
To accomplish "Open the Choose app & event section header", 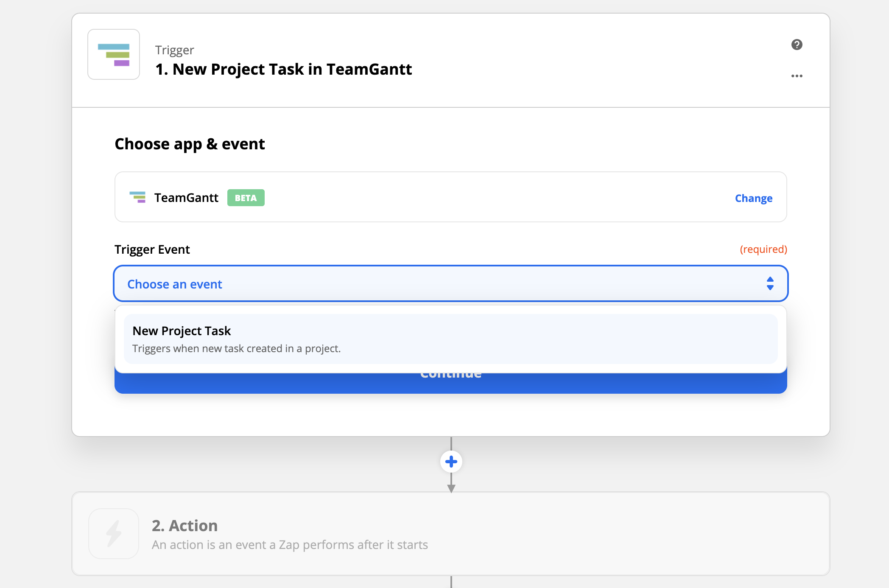I will tap(190, 144).
